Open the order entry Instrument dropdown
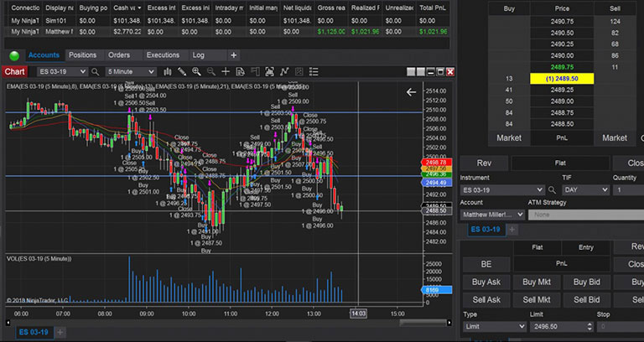 pos(503,190)
